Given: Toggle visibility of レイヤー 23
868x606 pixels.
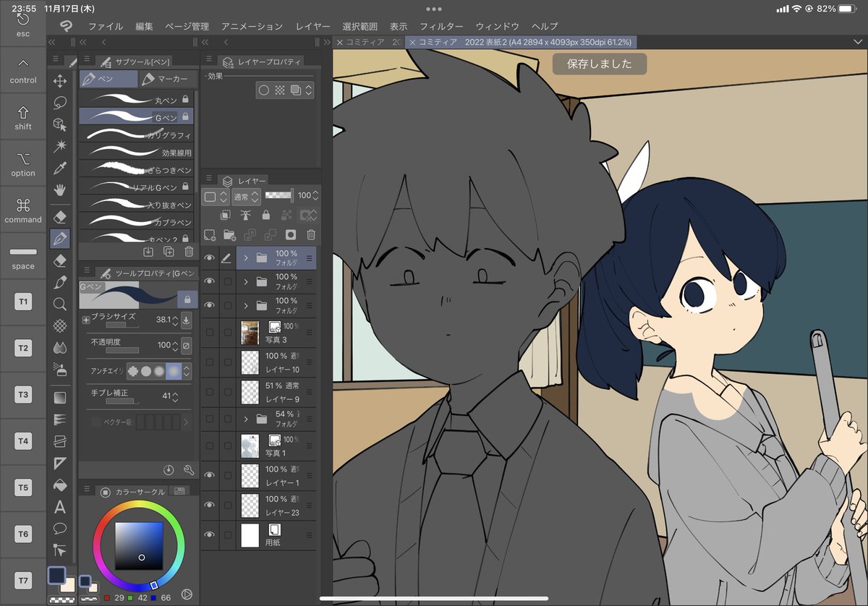Looking at the screenshot, I should pos(210,505).
